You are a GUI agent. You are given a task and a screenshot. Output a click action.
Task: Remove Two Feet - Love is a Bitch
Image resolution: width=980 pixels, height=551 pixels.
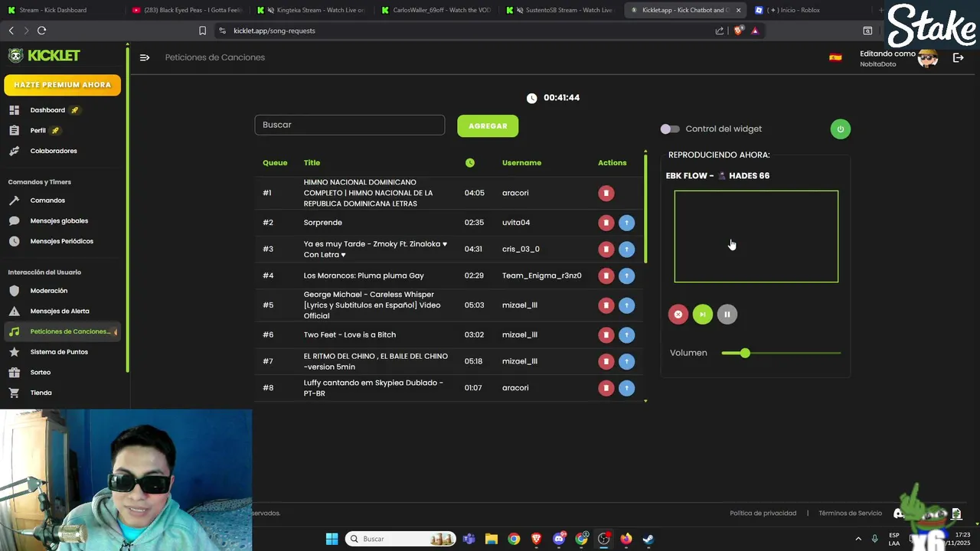click(x=606, y=335)
